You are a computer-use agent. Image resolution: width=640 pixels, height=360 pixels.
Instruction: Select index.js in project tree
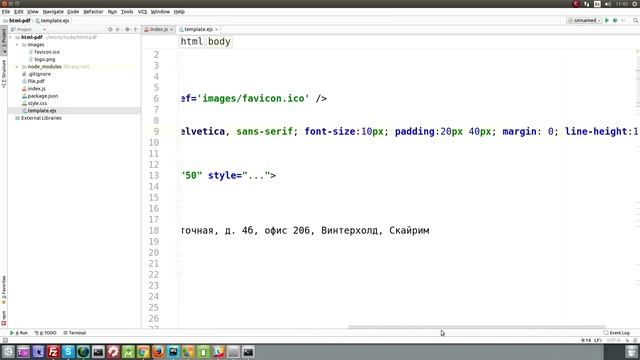click(x=36, y=89)
